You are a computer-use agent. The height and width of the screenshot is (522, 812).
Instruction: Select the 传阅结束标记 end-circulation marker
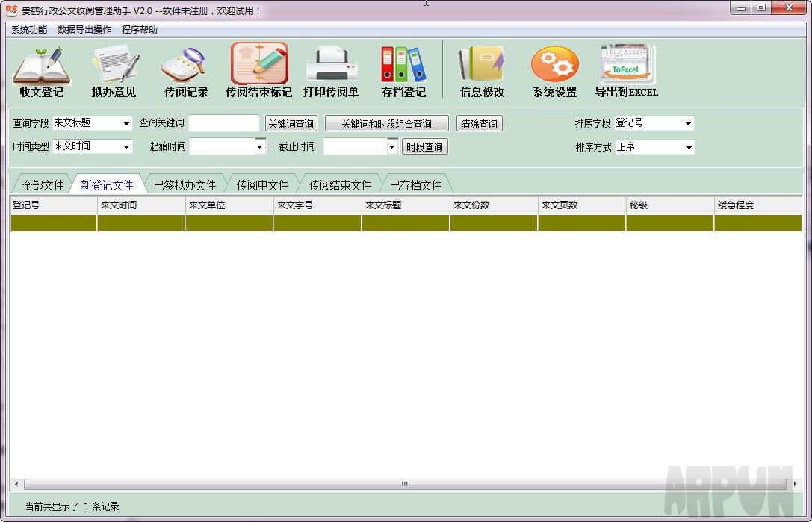tap(259, 69)
